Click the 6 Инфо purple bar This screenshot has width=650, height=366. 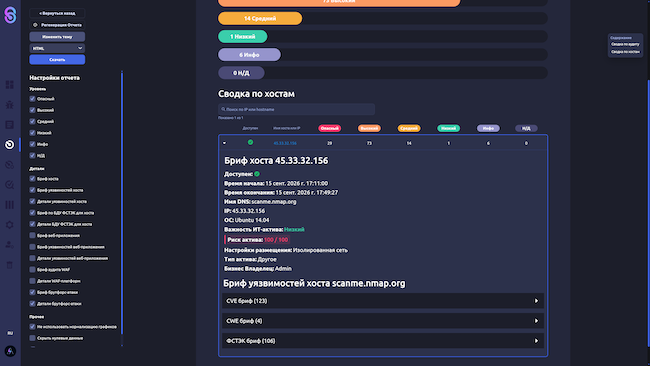click(249, 55)
